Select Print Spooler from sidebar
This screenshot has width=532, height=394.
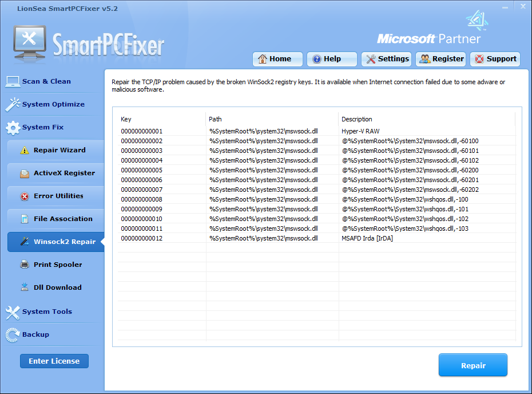pos(56,265)
